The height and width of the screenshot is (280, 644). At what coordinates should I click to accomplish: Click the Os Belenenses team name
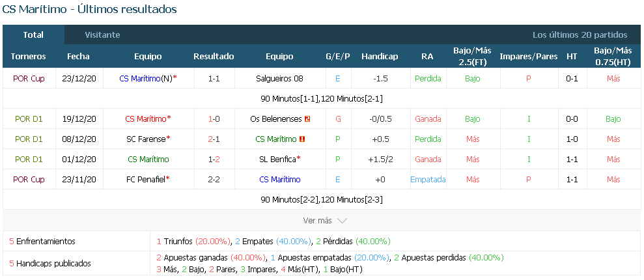276,119
